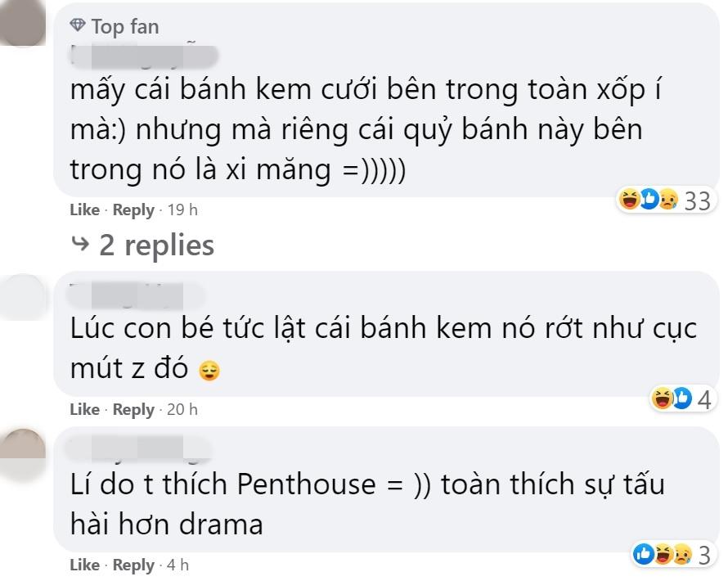Screen dimensions: 728x581
Task: Click the crying reaction icon next to count 3
Action: click(x=683, y=552)
